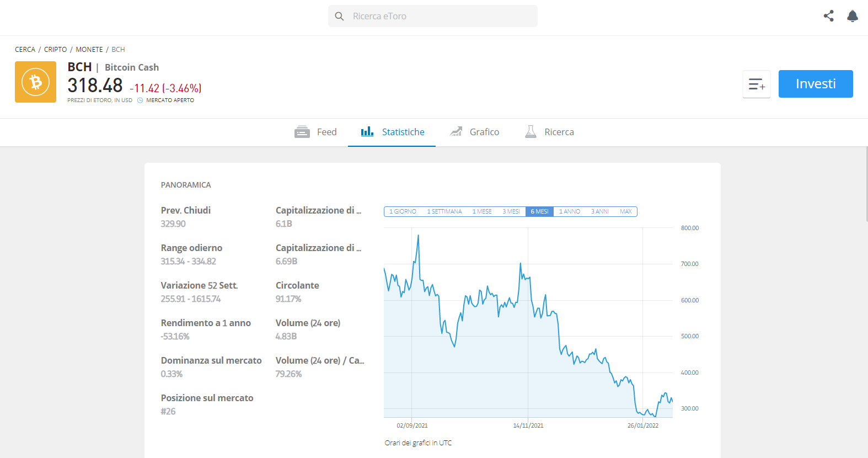Switch chart to 3 MESI

coord(511,211)
